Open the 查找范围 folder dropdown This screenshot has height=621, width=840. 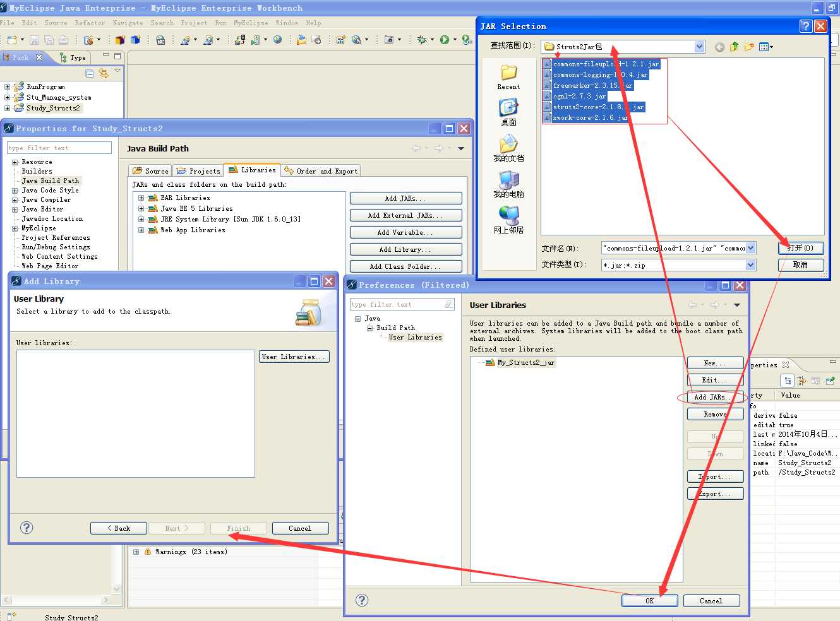(699, 47)
